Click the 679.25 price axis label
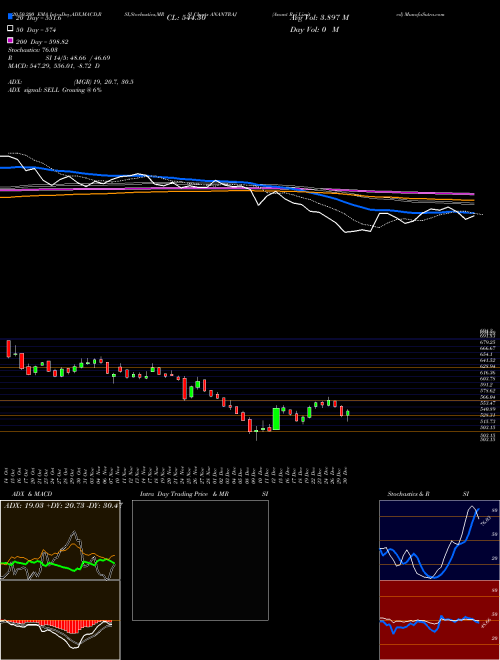This screenshot has width=500, height=660. 489,343
